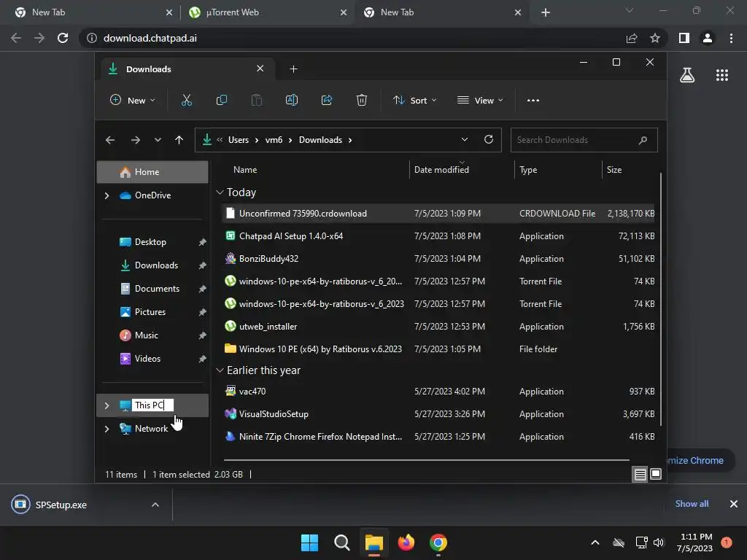Click the Share icon in Explorer toolbar
This screenshot has width=747, height=560.
pos(327,100)
